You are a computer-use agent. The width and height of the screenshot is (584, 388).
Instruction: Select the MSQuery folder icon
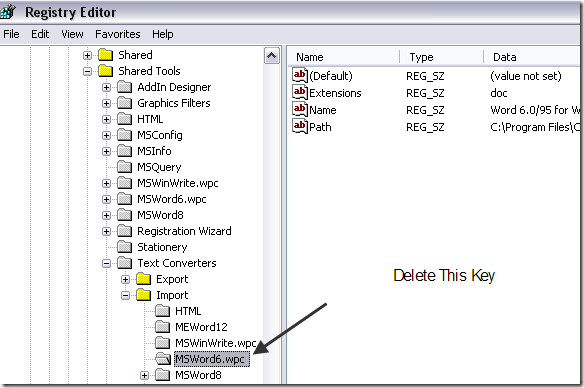(x=125, y=167)
